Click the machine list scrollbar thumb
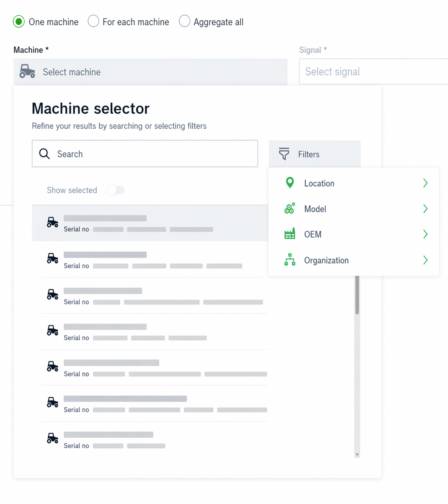The width and height of the screenshot is (448, 504). 357,295
